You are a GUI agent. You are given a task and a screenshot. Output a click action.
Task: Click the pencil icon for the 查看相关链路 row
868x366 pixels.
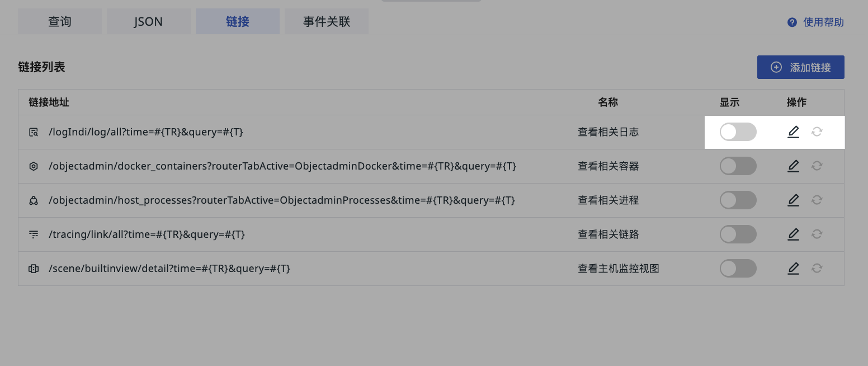pos(793,234)
